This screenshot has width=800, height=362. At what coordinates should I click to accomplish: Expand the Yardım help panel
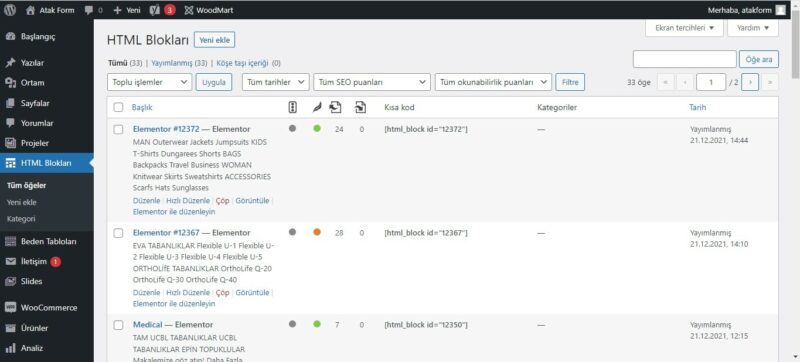tap(753, 28)
